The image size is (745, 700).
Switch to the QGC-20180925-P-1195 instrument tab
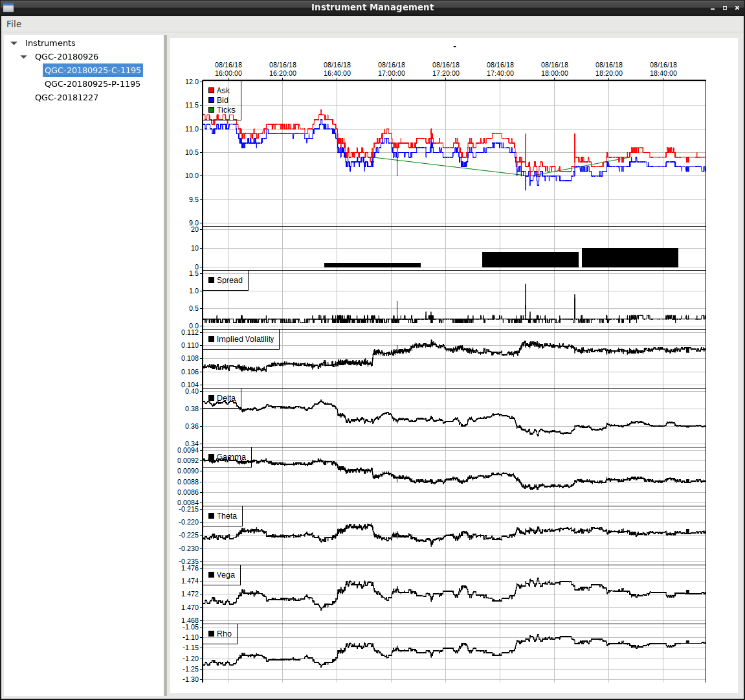93,84
